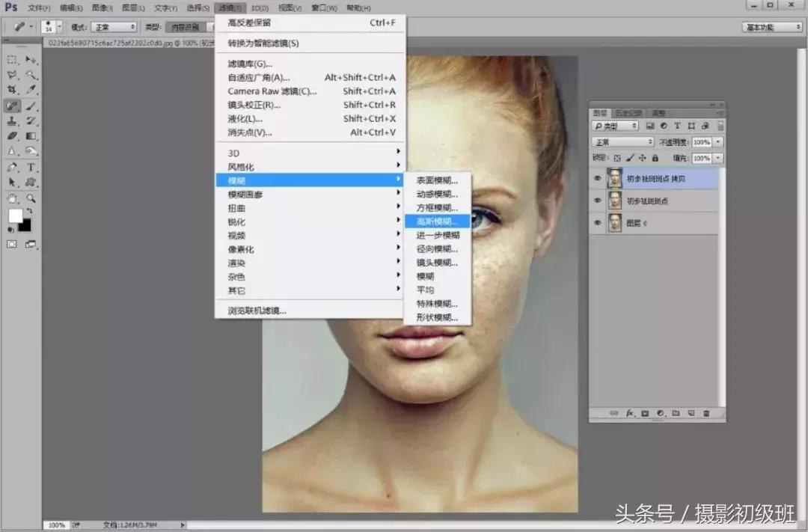808x532 pixels.
Task: Open the layer blend mode 正常 dropdown
Action: click(x=622, y=142)
